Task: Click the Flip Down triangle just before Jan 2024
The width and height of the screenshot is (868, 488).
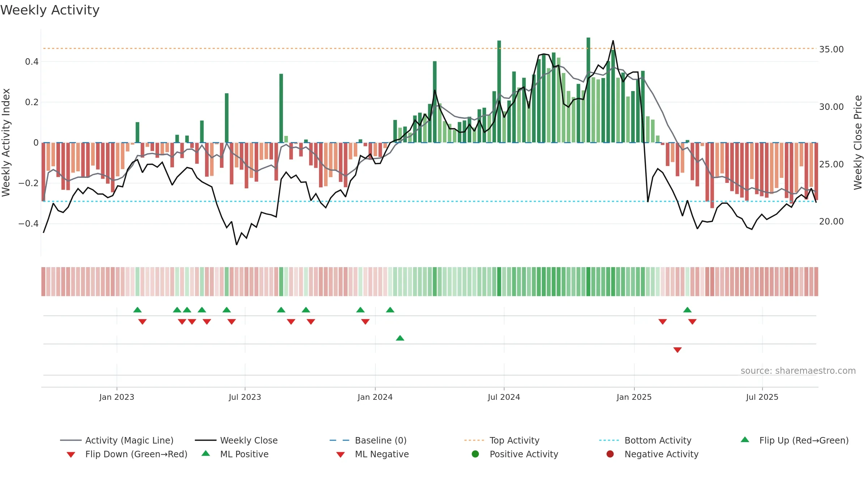Action: pos(365,322)
